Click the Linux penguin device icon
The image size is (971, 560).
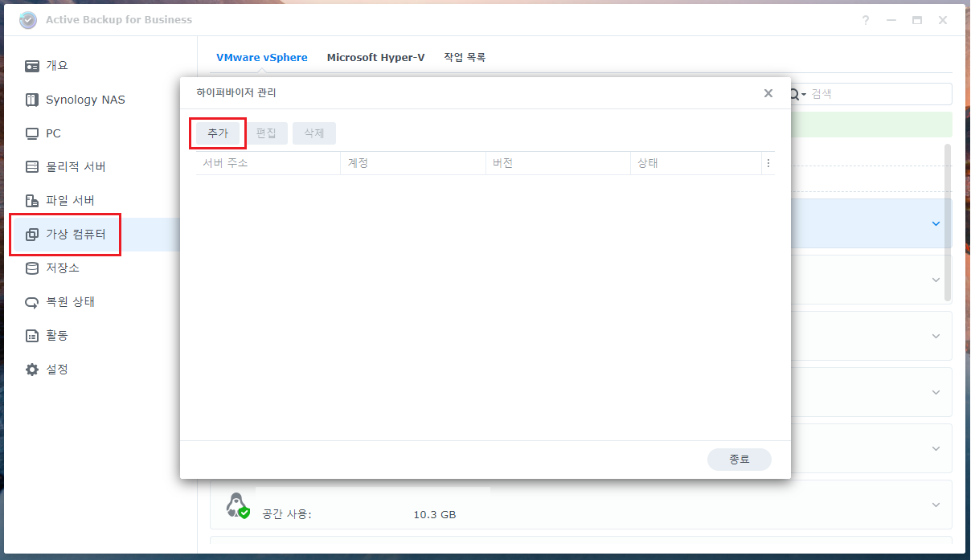237,505
